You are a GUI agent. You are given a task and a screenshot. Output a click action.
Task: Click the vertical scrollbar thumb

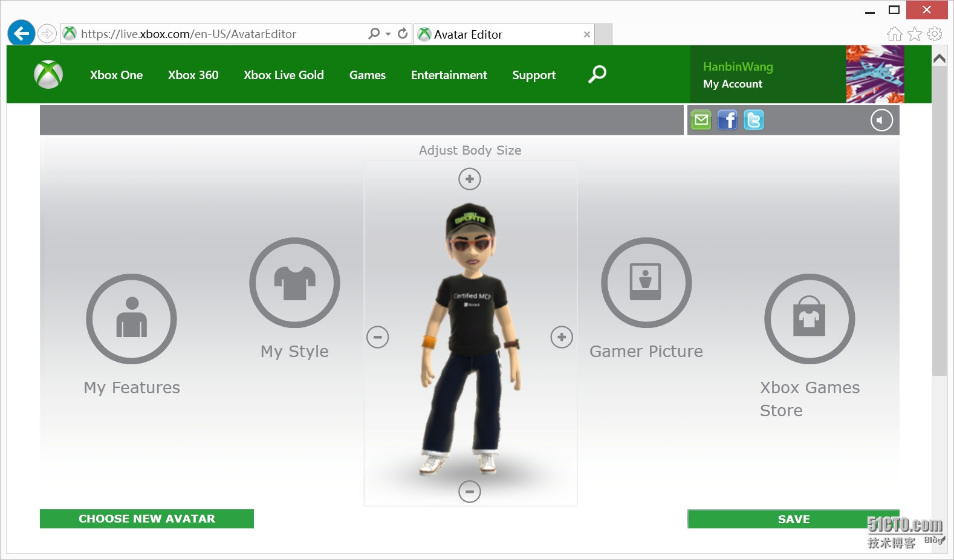pos(939,220)
